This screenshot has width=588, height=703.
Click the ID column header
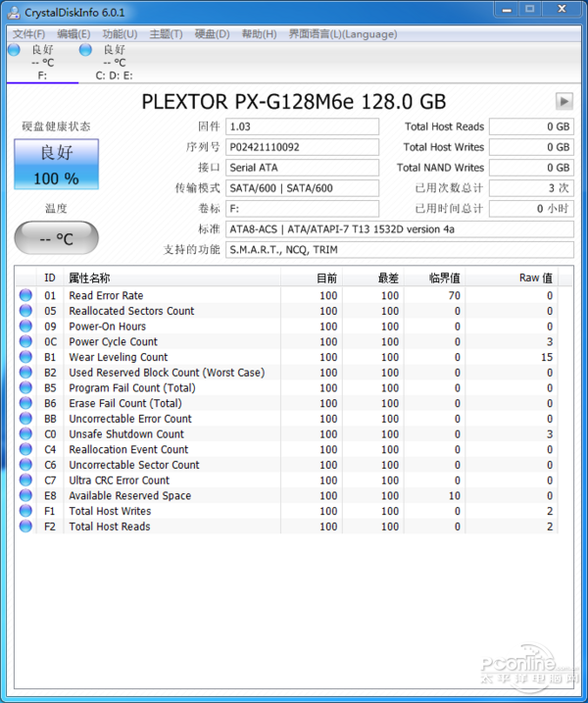click(x=50, y=278)
